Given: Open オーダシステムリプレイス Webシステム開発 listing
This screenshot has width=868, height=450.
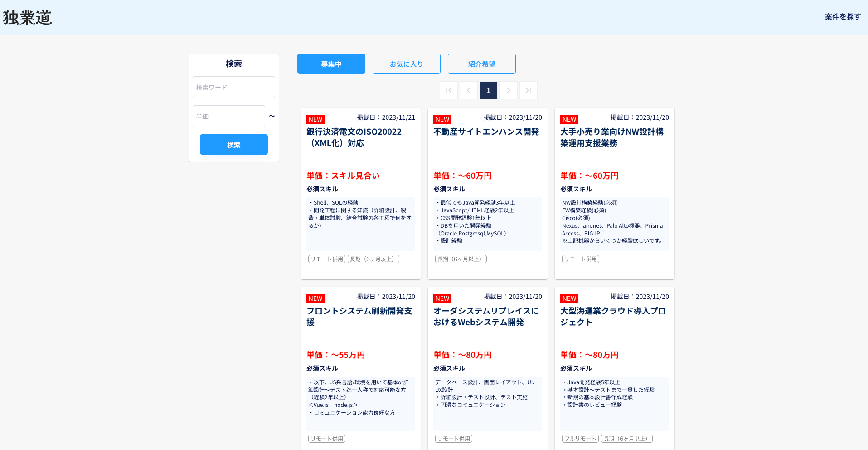Looking at the screenshot, I should 486,316.
